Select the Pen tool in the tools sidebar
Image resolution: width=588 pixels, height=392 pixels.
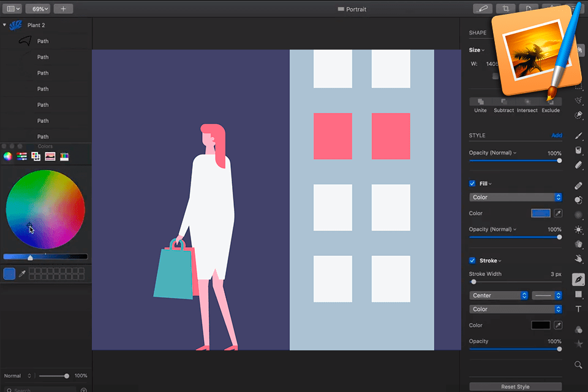578,279
